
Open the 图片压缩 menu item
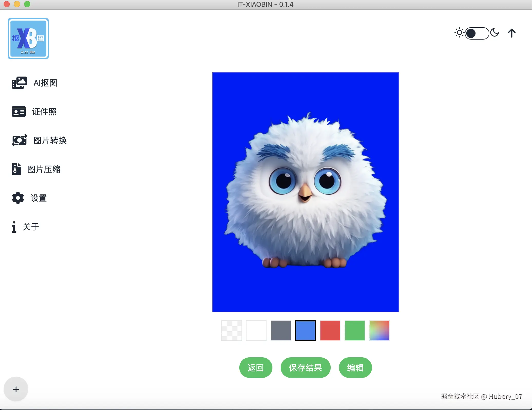pos(44,169)
